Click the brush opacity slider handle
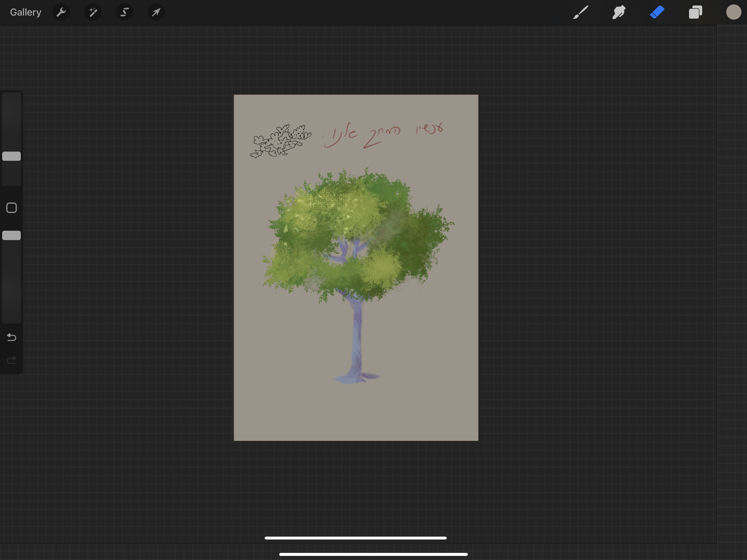This screenshot has width=747, height=560. point(11,235)
